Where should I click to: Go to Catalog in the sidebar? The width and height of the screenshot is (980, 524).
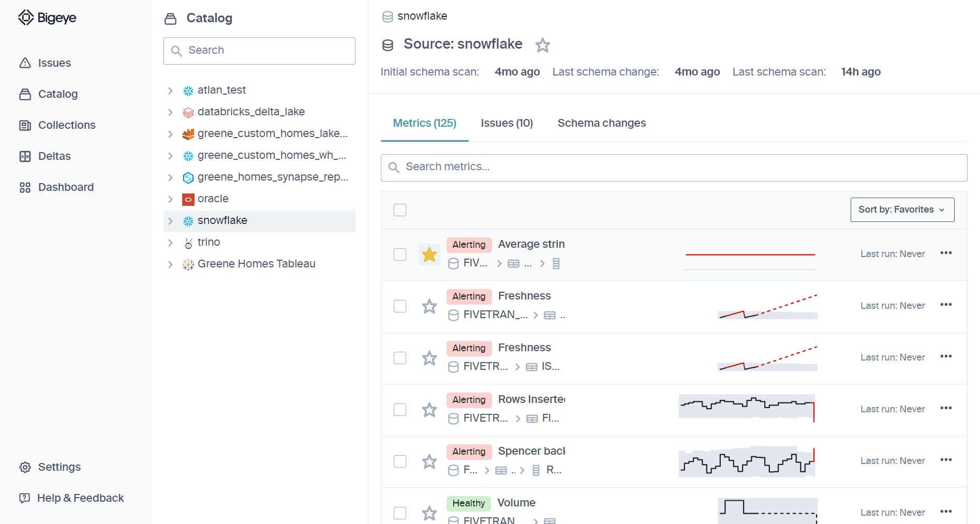58,94
